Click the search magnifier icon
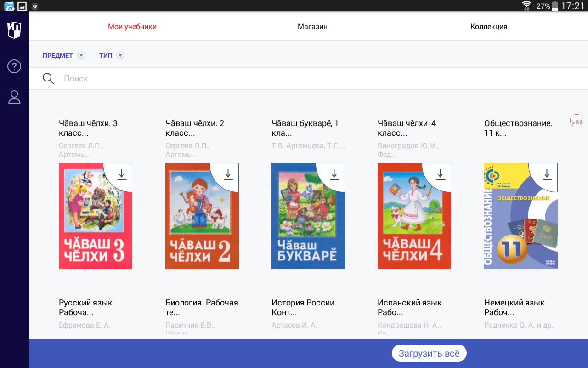This screenshot has height=368, width=588. tap(48, 79)
